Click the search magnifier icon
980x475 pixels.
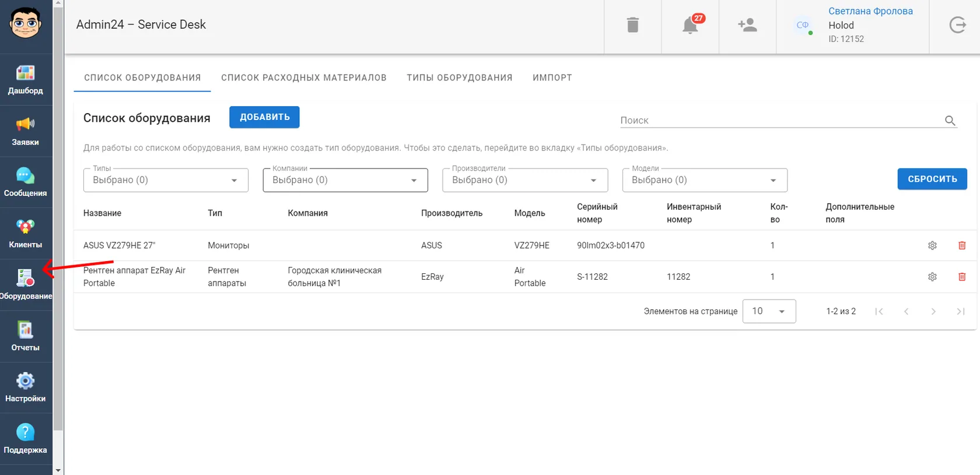pos(950,121)
